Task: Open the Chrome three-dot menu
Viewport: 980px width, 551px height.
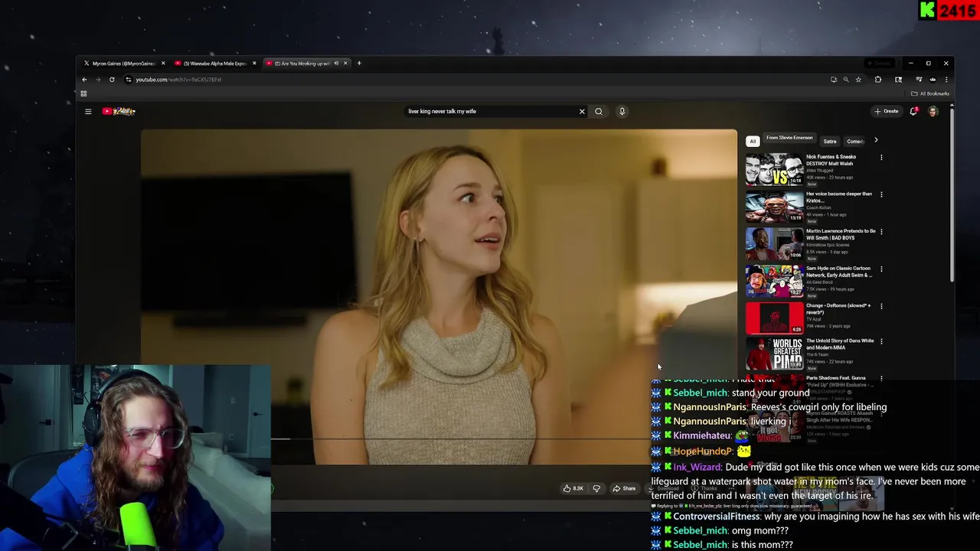Action: point(946,80)
